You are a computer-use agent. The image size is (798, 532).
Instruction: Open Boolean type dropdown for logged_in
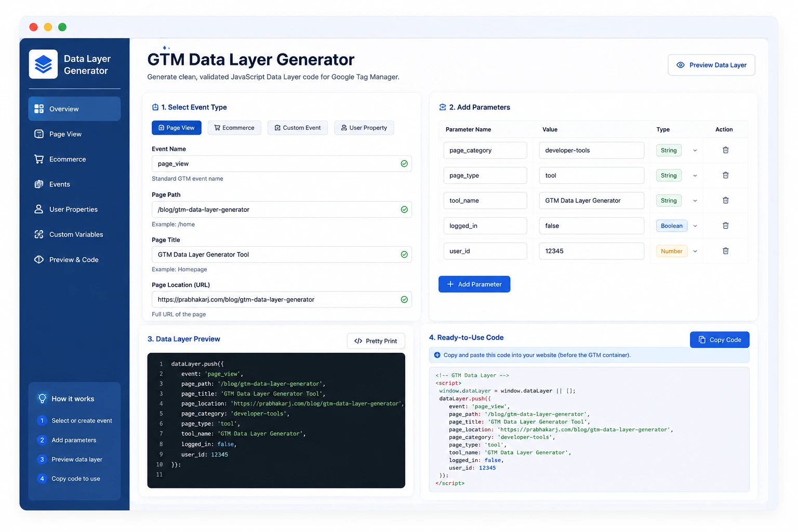tap(695, 226)
